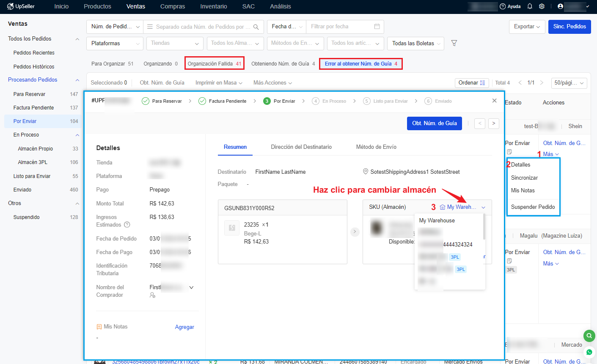
Task: Collapse the Todos los Pedidos sidebar section
Action: click(x=77, y=39)
